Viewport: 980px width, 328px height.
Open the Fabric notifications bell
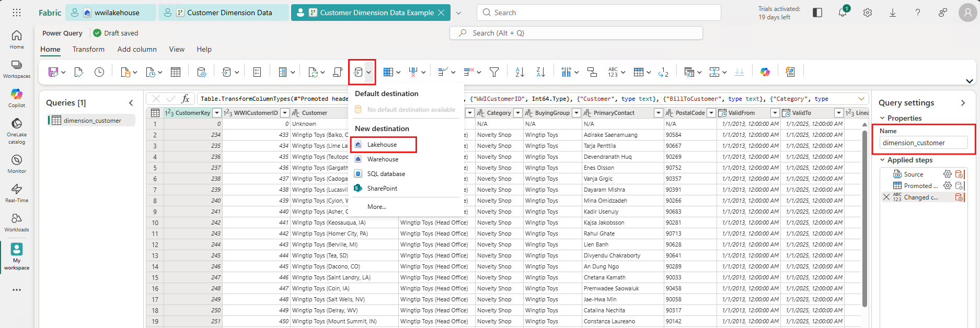tap(843, 13)
